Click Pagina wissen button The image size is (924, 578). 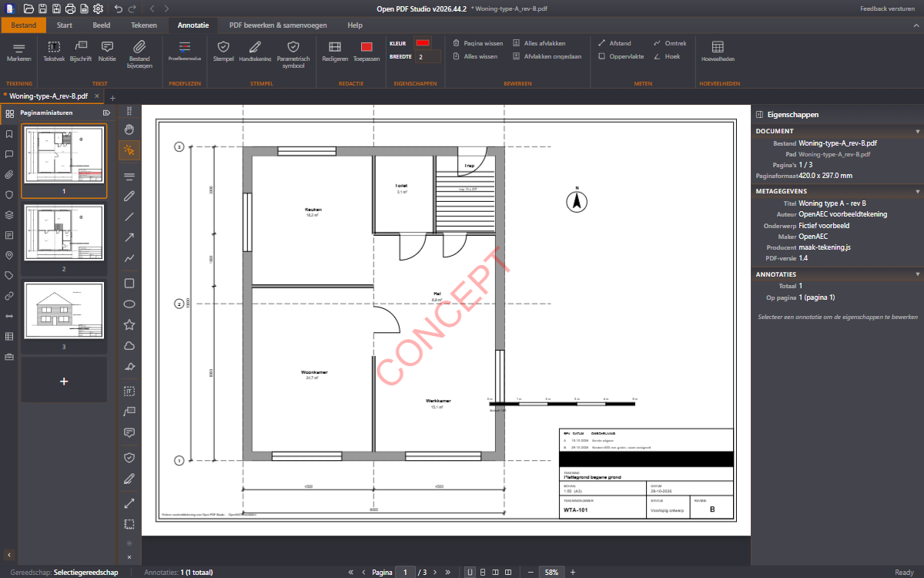pyautogui.click(x=477, y=43)
